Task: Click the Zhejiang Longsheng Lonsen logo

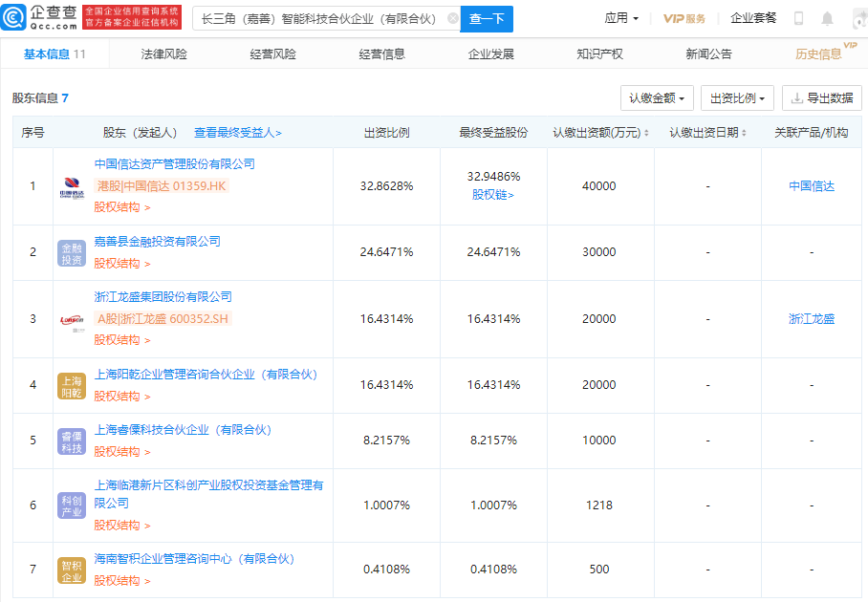Action: point(72,320)
